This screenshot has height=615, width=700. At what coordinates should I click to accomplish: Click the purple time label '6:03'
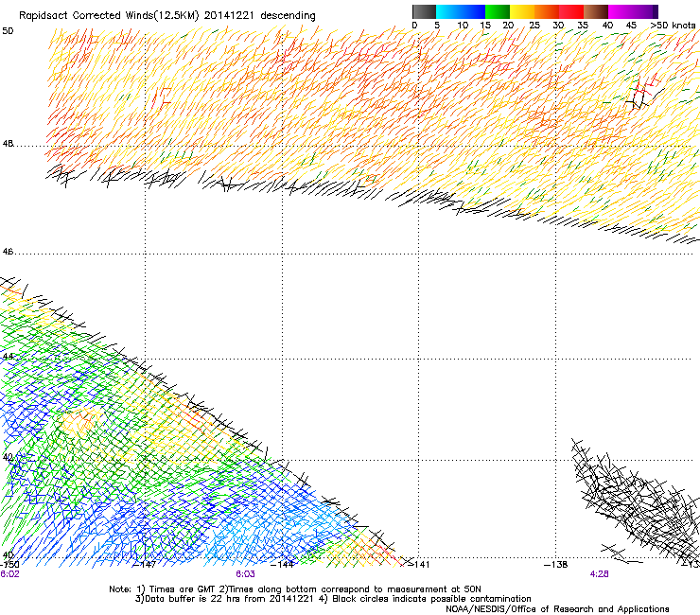246,574
